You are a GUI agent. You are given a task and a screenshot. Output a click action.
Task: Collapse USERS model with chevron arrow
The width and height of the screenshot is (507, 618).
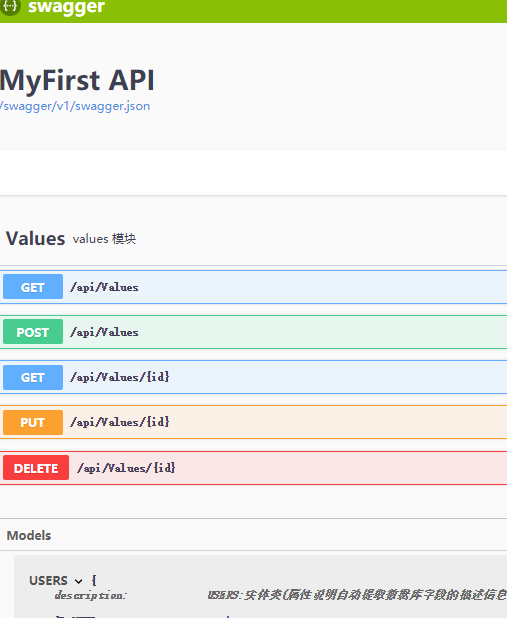[x=78, y=581]
